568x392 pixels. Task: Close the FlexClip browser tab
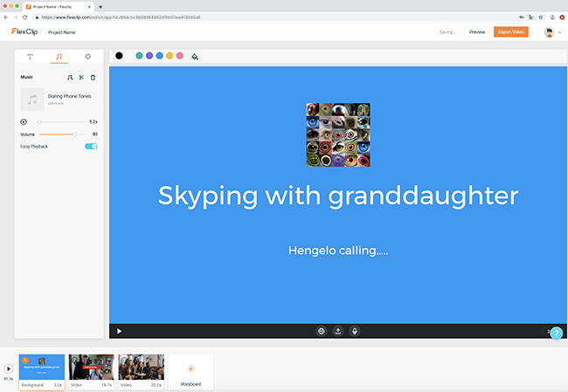(89, 6)
